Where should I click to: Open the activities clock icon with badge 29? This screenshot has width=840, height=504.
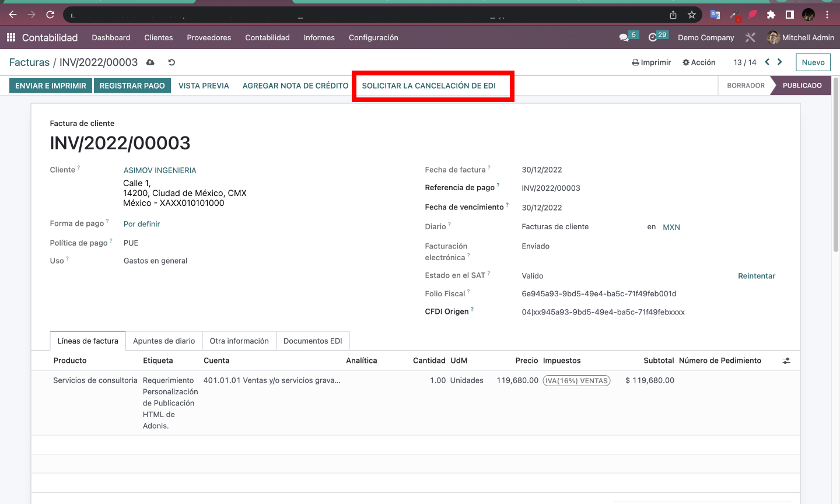pos(657,37)
